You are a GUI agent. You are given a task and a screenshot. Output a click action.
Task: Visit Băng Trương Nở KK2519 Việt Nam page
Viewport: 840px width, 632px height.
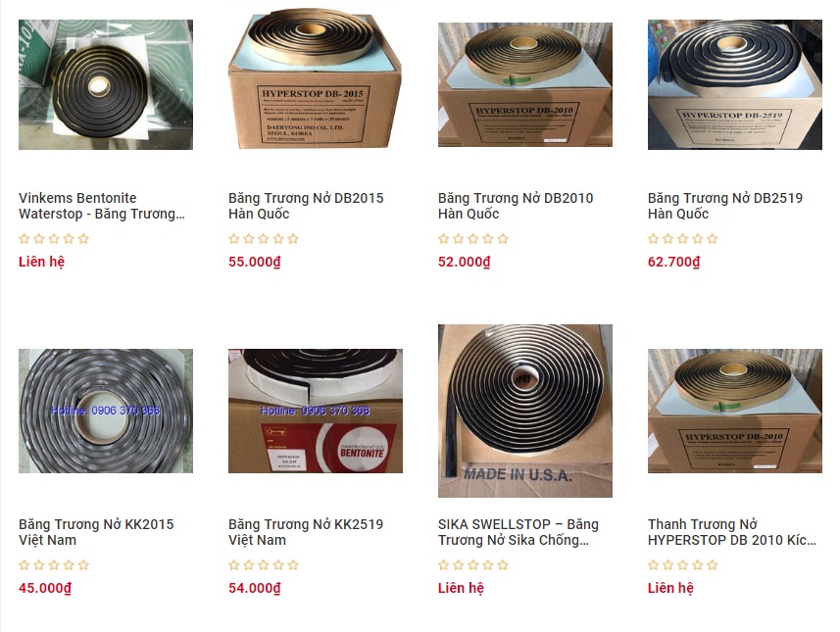click(306, 532)
